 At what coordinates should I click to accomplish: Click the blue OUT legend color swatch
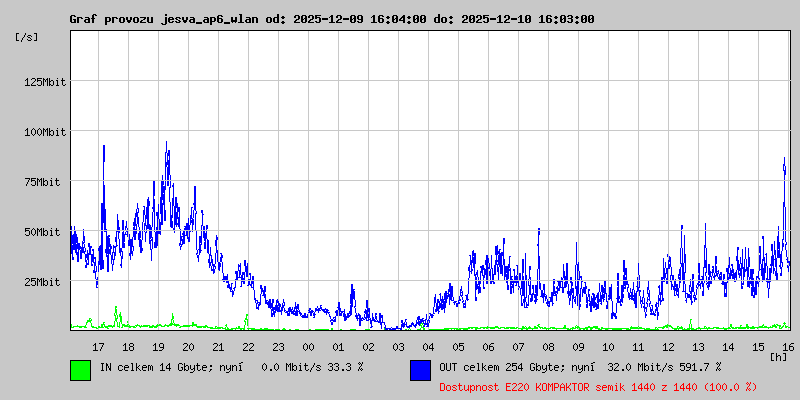pos(420,370)
